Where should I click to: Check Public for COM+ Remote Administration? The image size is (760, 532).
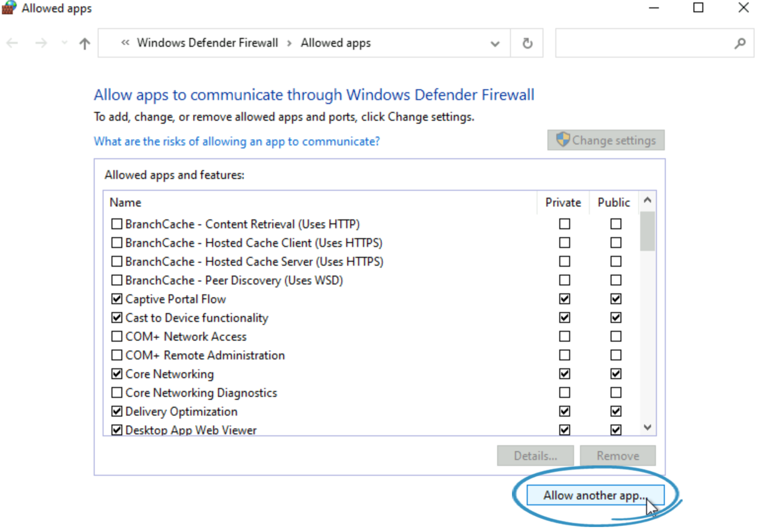coord(616,355)
